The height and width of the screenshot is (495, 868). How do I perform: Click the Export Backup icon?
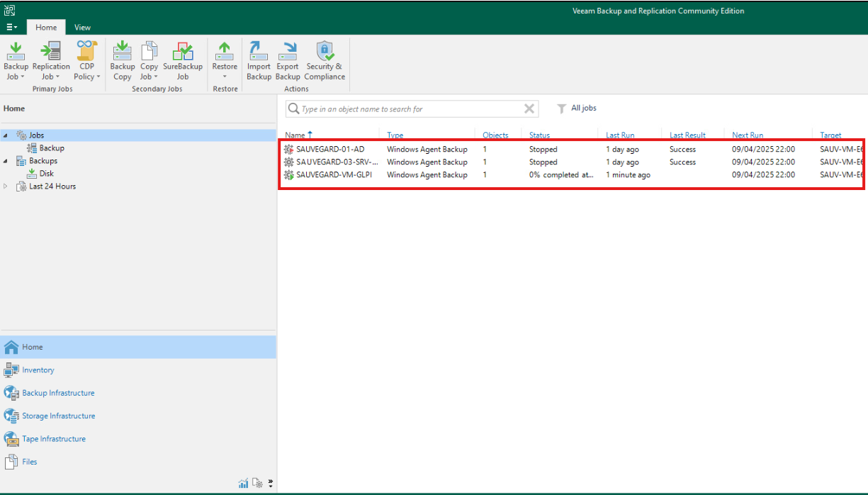[288, 61]
